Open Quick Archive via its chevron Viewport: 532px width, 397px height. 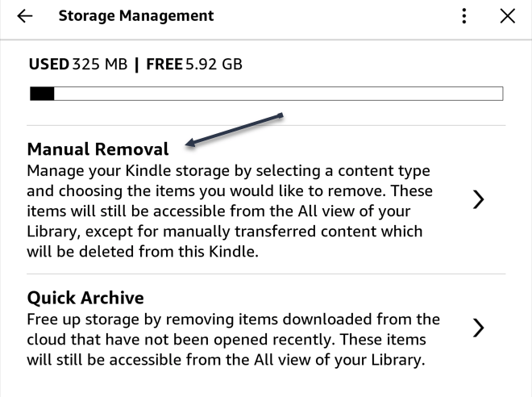pos(479,327)
